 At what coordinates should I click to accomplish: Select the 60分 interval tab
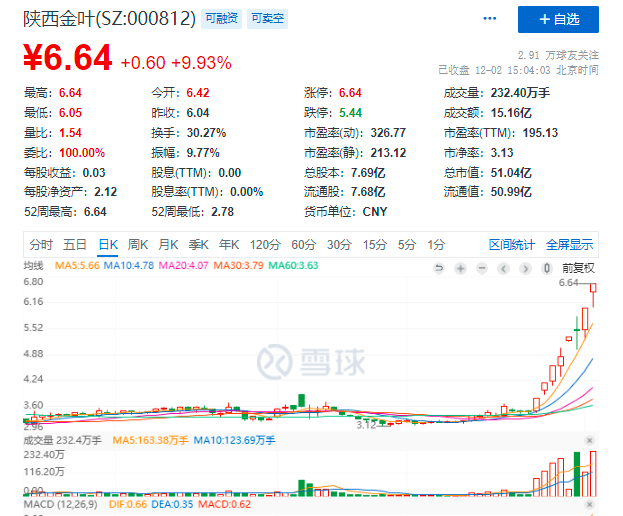304,244
